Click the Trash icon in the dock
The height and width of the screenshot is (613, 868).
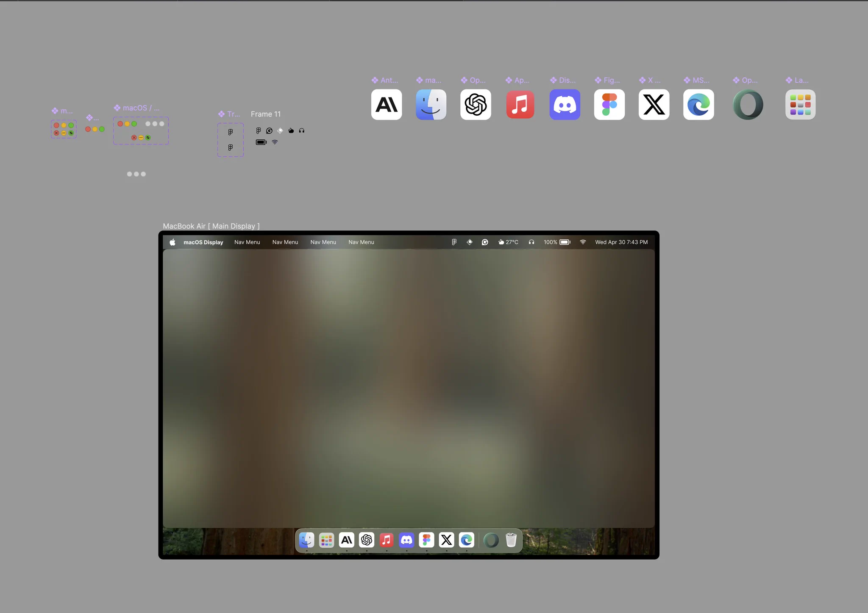click(x=511, y=540)
